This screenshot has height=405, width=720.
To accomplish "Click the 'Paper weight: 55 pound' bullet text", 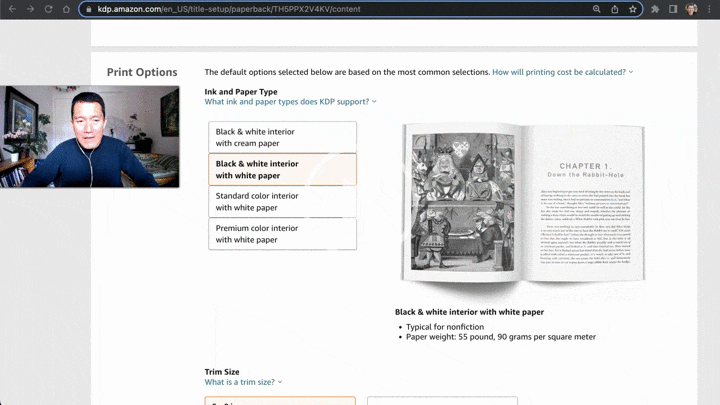I will 501,337.
